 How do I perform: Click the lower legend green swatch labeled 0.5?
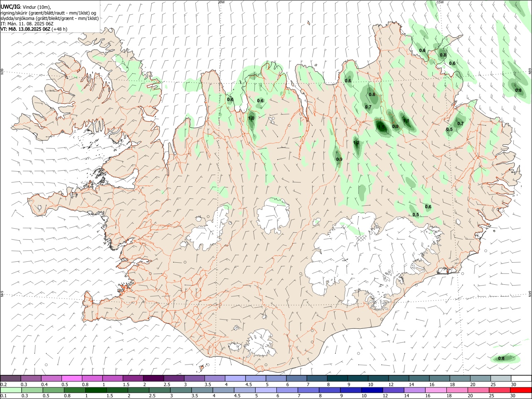(54, 390)
